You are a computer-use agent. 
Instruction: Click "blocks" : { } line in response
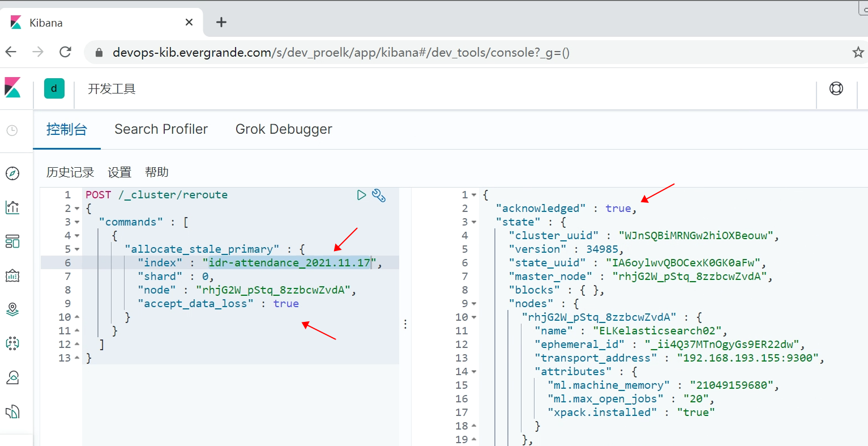point(557,290)
